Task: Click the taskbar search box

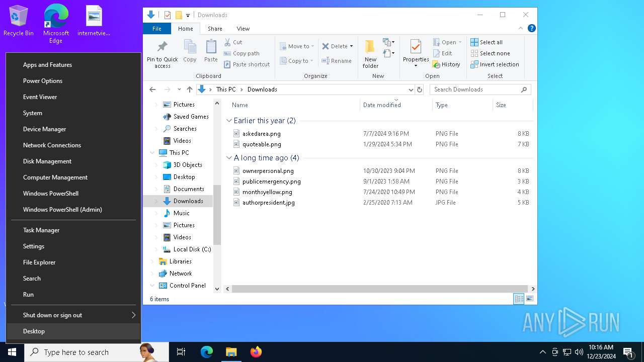Action: [x=97, y=352]
